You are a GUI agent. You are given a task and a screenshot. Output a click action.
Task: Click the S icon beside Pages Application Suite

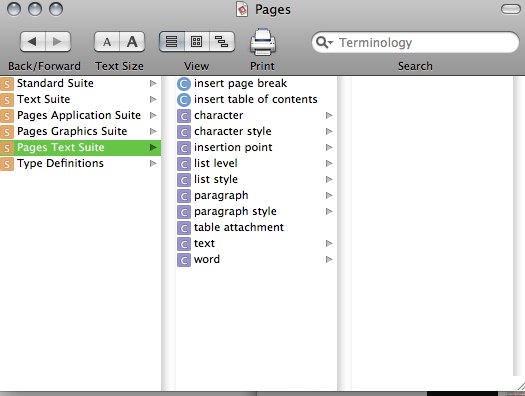click(7, 116)
